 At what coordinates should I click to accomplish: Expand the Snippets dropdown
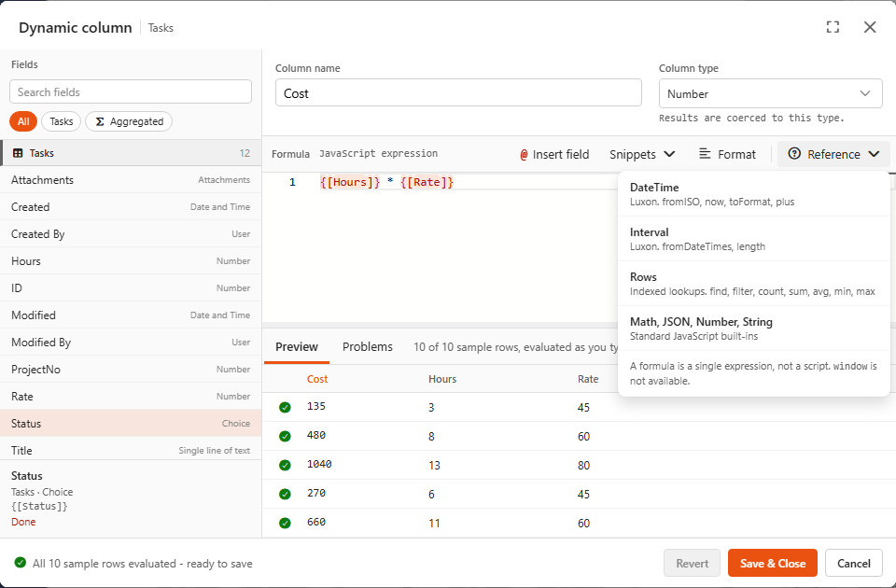tap(642, 154)
